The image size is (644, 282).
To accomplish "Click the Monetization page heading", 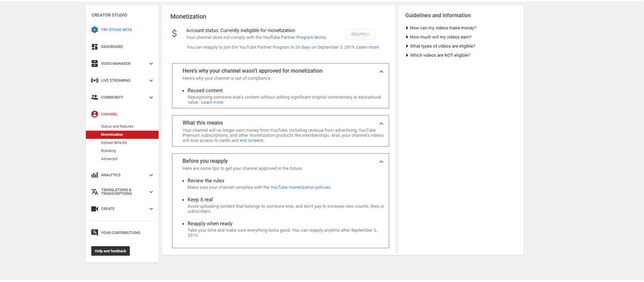I will pos(188,17).
